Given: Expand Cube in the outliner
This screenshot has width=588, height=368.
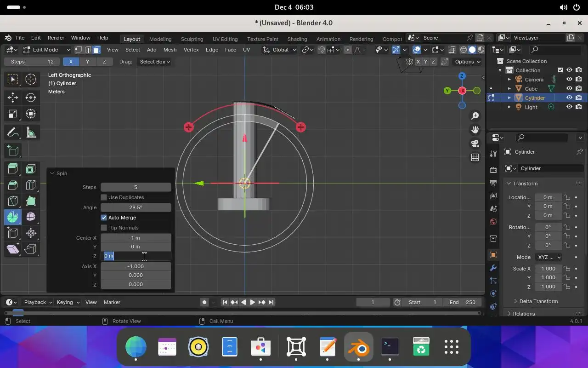Looking at the screenshot, I should pyautogui.click(x=509, y=88).
